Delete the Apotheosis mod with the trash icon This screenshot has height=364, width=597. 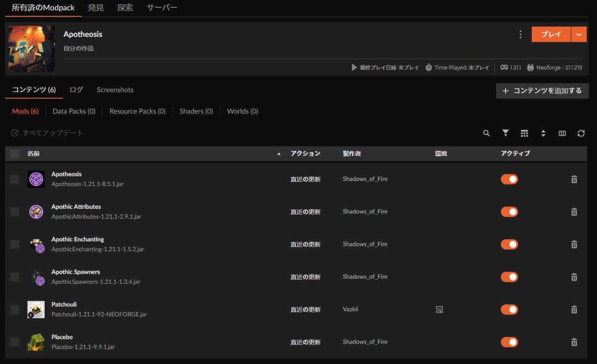point(574,179)
